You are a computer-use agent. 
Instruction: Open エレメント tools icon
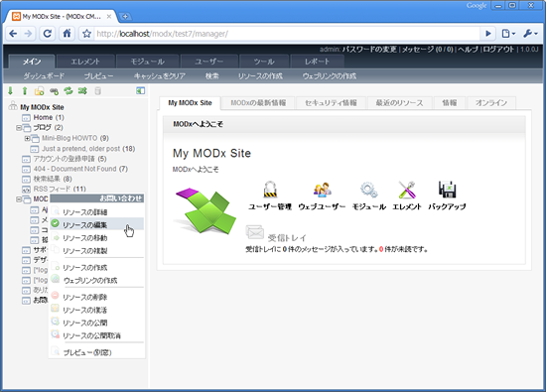[x=407, y=190]
